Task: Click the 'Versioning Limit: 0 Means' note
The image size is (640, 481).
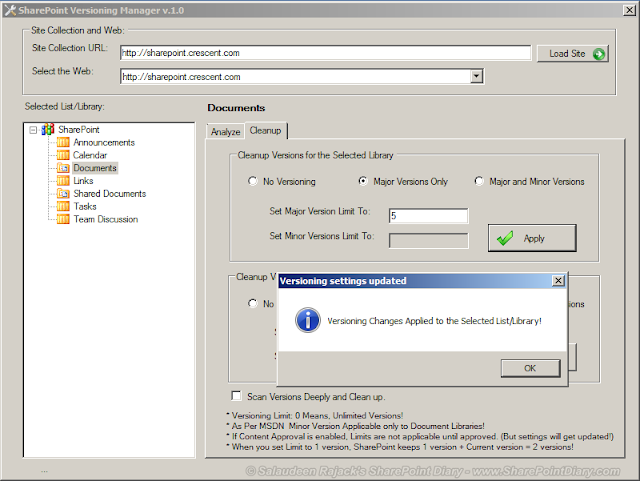Action: 317,416
